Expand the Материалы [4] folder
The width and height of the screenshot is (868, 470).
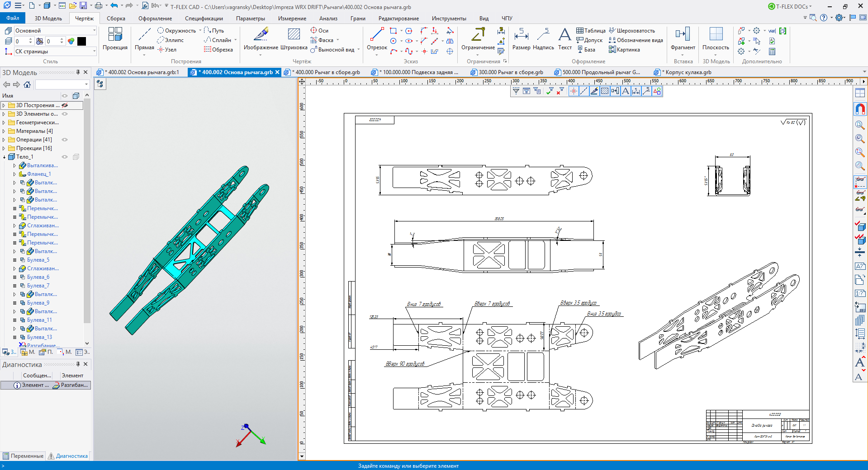[4, 131]
